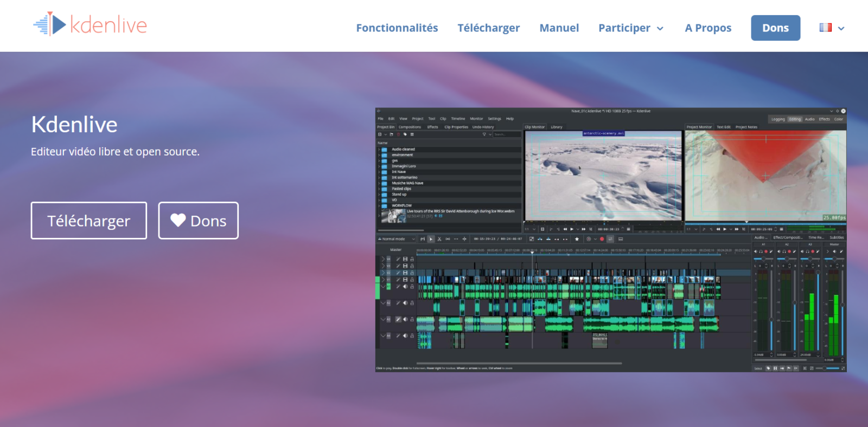
Task: Click the outlined Télécharger button in the hero
Action: (89, 221)
